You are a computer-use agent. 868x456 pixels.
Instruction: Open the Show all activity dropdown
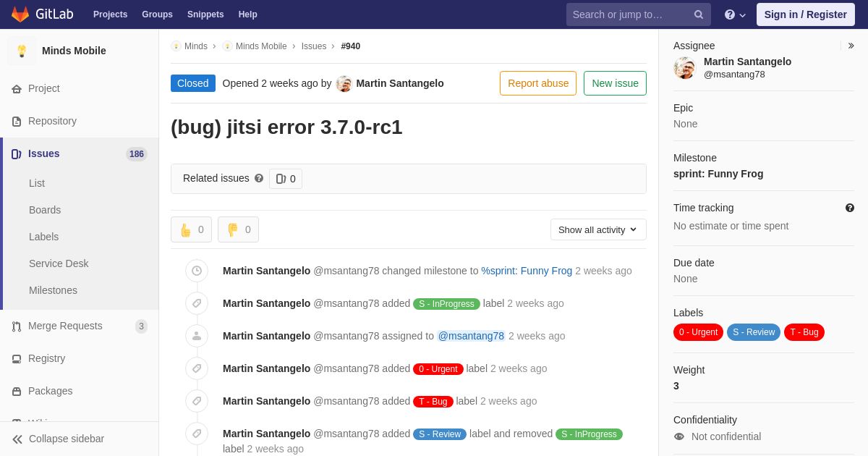pyautogui.click(x=598, y=229)
